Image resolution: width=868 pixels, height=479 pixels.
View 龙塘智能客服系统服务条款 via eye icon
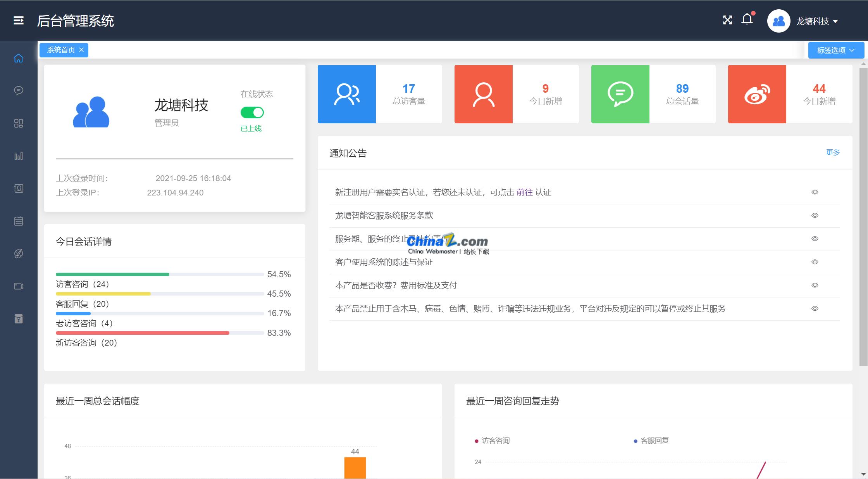click(815, 215)
